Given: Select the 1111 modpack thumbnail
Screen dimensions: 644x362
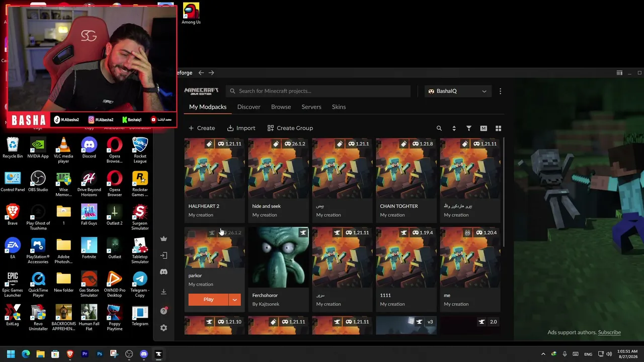Looking at the screenshot, I should (407, 257).
